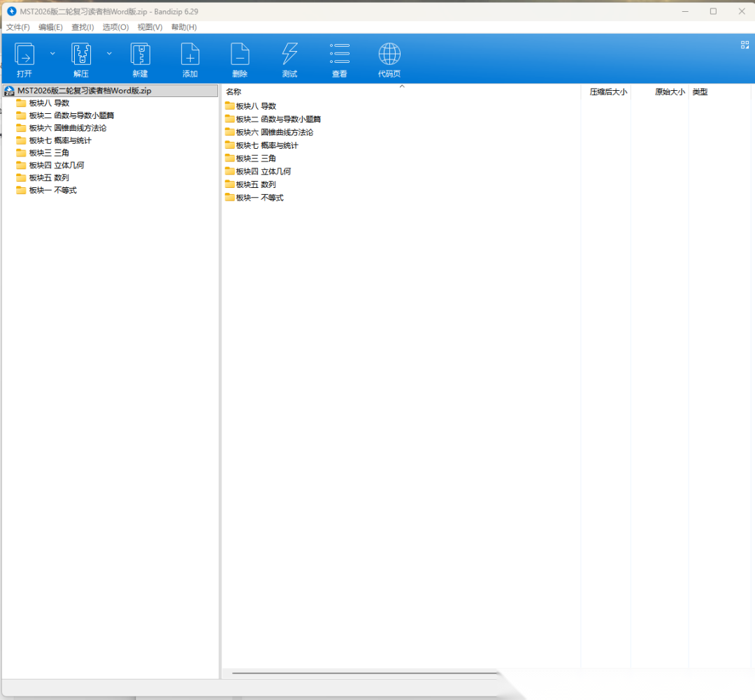This screenshot has height=700, width=755.
Task: Click the Delete (删除) toolbar icon
Action: click(x=240, y=54)
